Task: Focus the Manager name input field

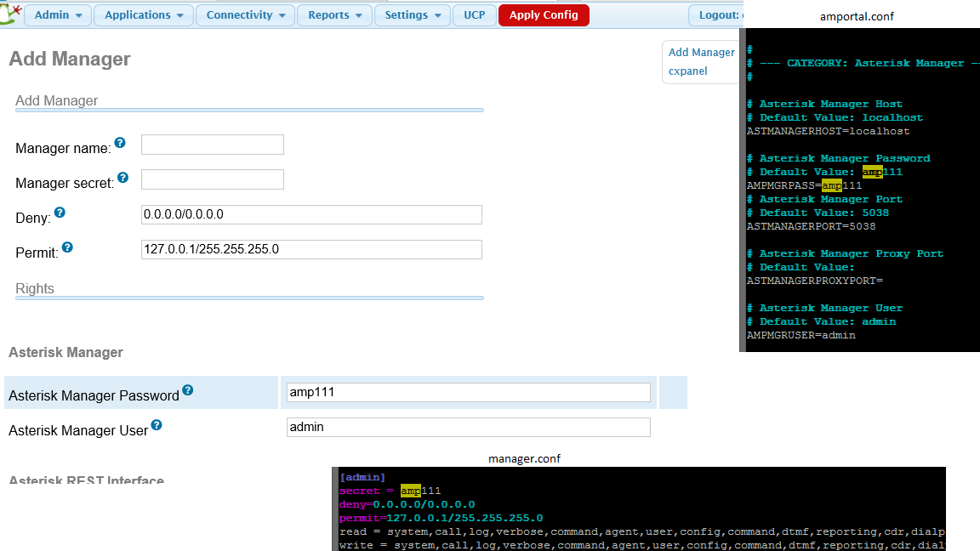Action: coord(213,145)
